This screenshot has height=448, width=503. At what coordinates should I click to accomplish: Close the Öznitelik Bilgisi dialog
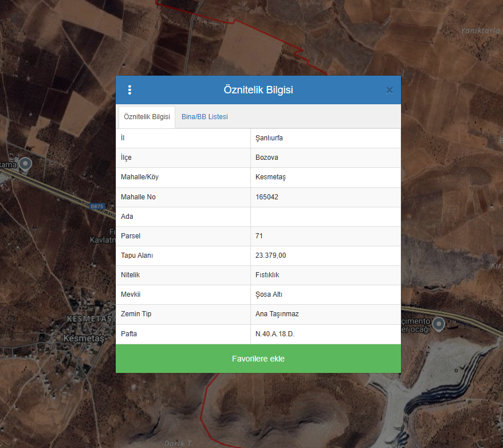pyautogui.click(x=390, y=90)
